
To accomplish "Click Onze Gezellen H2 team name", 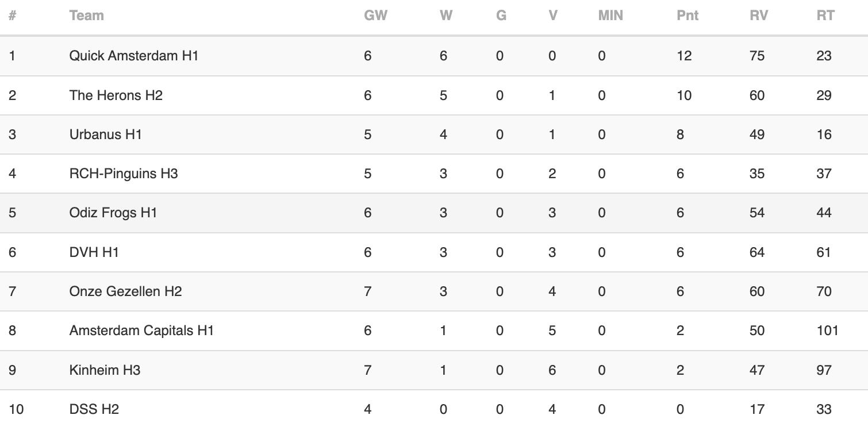I will (x=126, y=291).
